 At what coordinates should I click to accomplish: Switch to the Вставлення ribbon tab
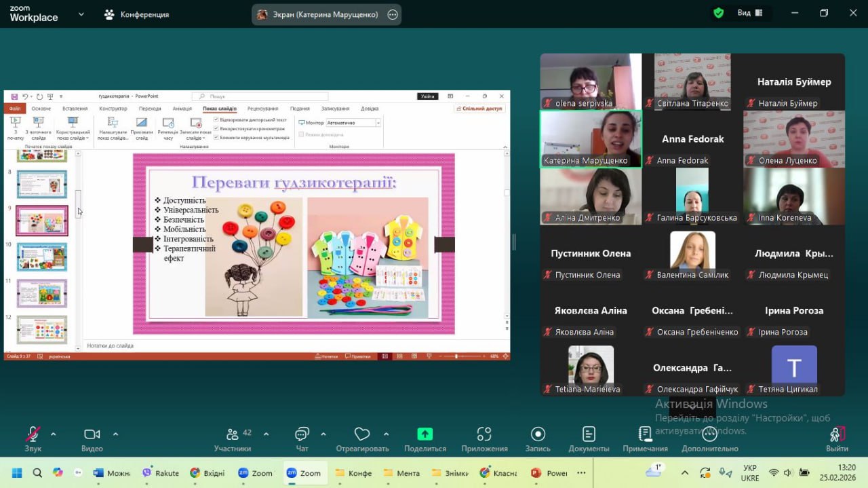click(75, 109)
